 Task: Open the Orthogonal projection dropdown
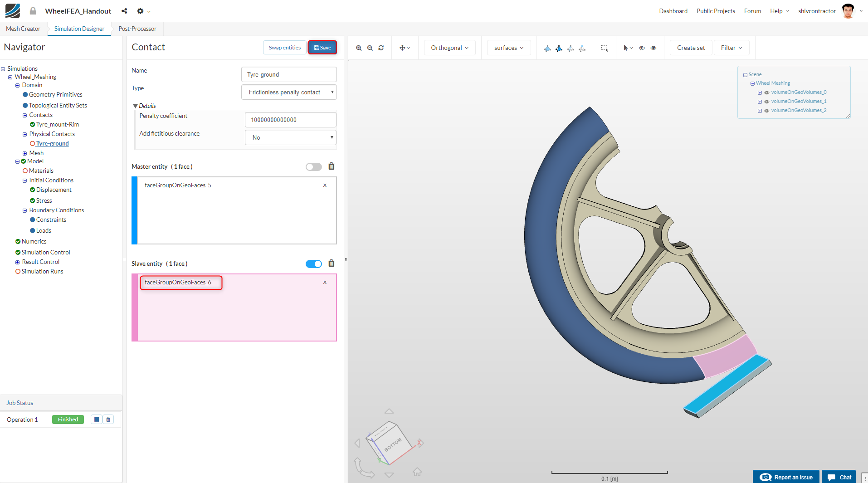coord(449,48)
